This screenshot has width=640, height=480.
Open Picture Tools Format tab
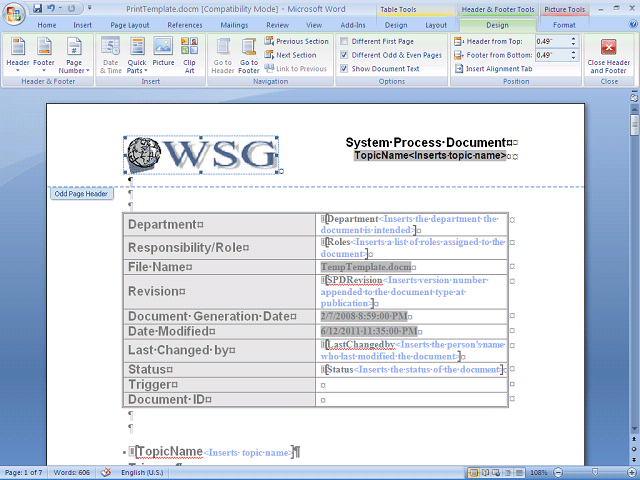pos(564,25)
